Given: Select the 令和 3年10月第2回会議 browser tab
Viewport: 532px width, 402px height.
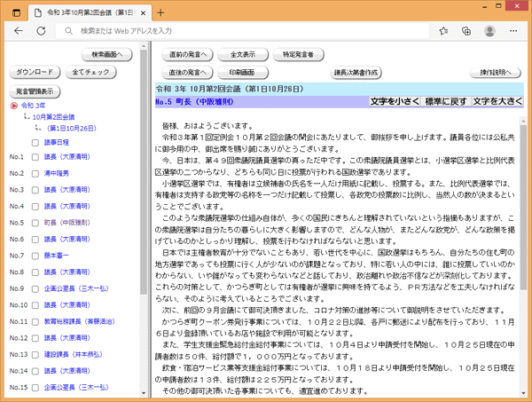Looking at the screenshot, I should 90,13.
